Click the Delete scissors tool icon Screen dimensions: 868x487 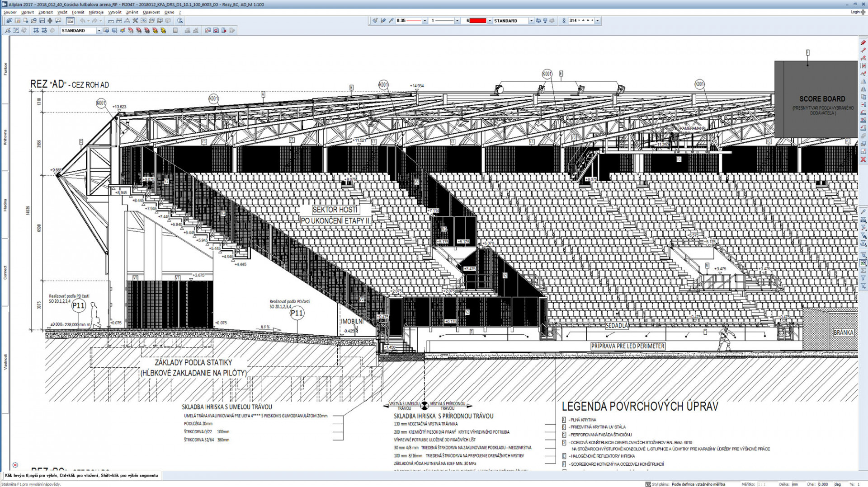[135, 21]
